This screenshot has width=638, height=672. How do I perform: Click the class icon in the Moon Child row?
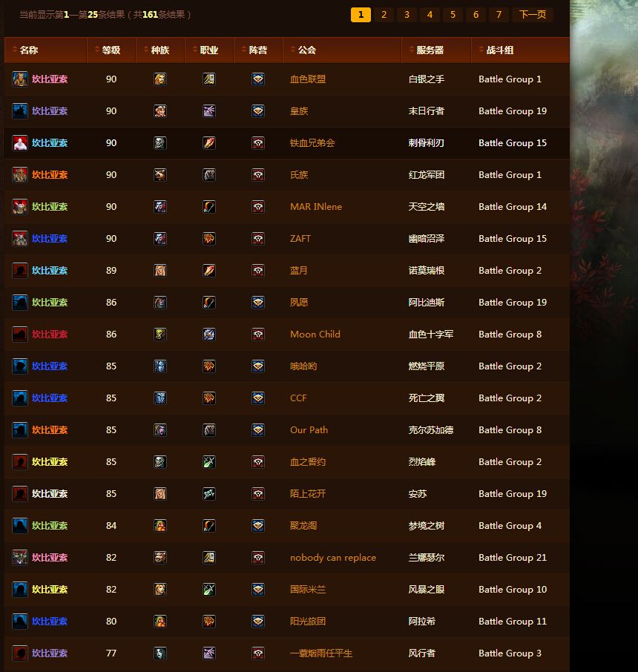pos(208,335)
